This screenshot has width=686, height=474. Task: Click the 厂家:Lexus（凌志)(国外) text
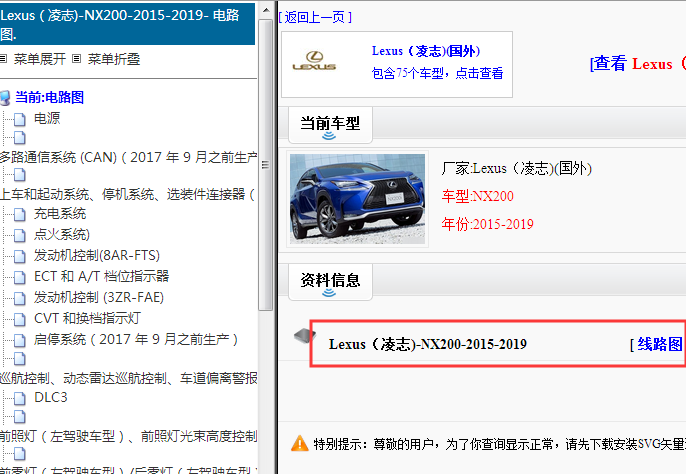[516, 168]
